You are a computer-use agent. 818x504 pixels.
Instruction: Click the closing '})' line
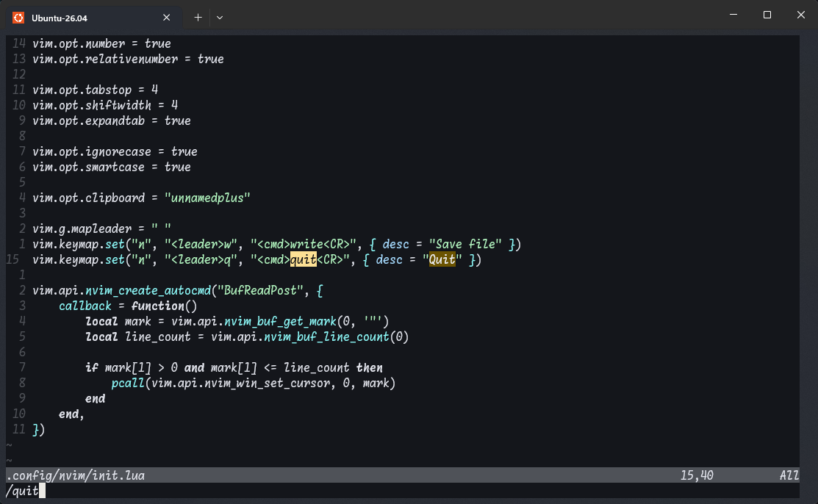[x=39, y=429]
